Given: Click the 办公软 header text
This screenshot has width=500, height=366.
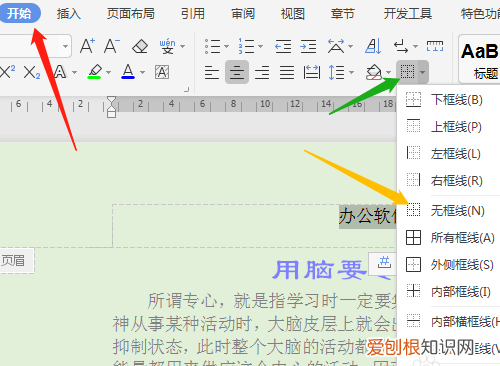Looking at the screenshot, I should (x=368, y=216).
